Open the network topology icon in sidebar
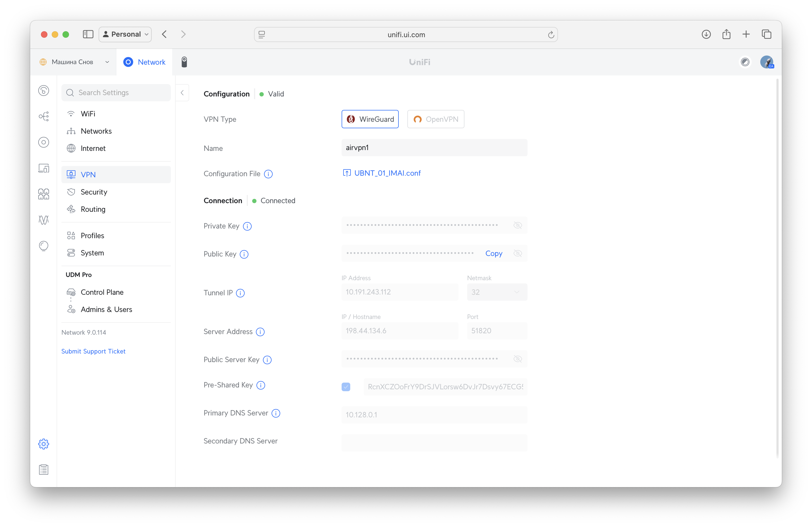Screen dimensions: 812x527 (44, 116)
